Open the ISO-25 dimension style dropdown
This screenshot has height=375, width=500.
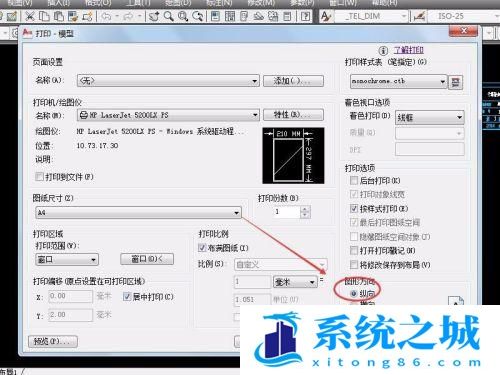[464, 16]
